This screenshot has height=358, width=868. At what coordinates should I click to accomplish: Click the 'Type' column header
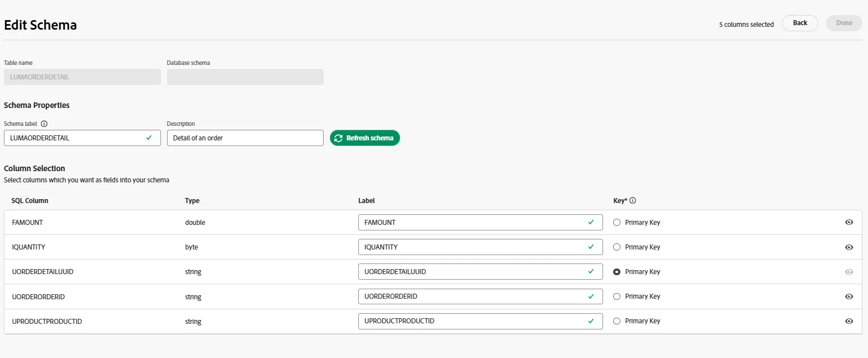point(192,201)
